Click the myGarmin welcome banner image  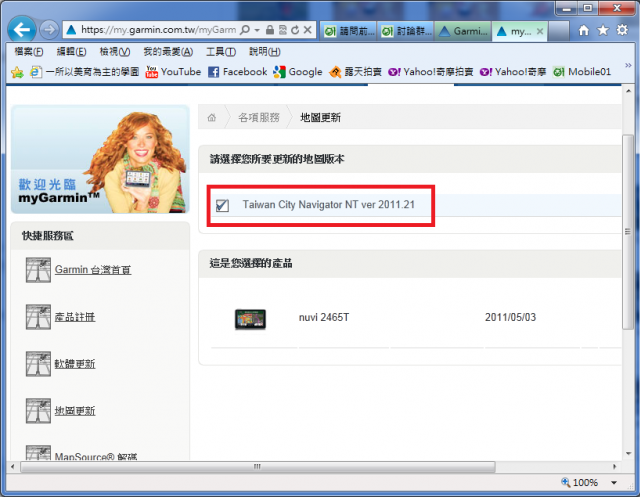[100, 160]
